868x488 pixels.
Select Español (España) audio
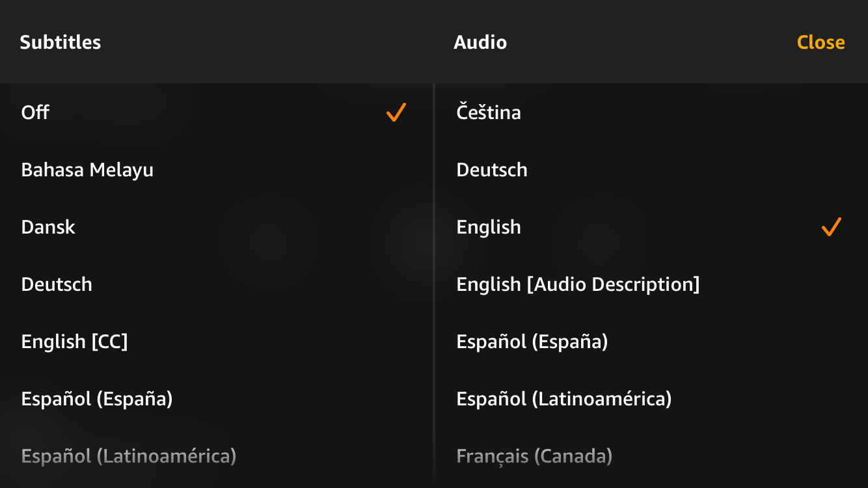tap(531, 342)
